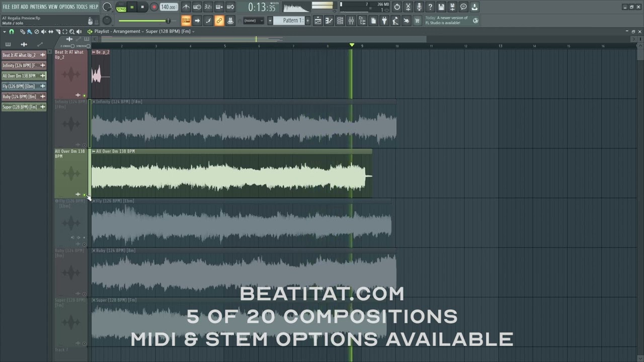Select the playlist zoom tool
Screen dimensions: 644x362
click(72, 32)
